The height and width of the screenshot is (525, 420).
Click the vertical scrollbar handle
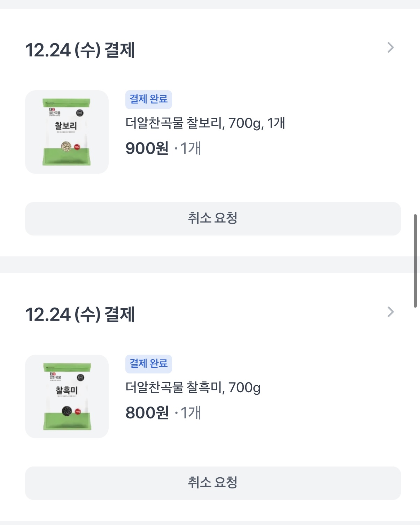coord(415,261)
